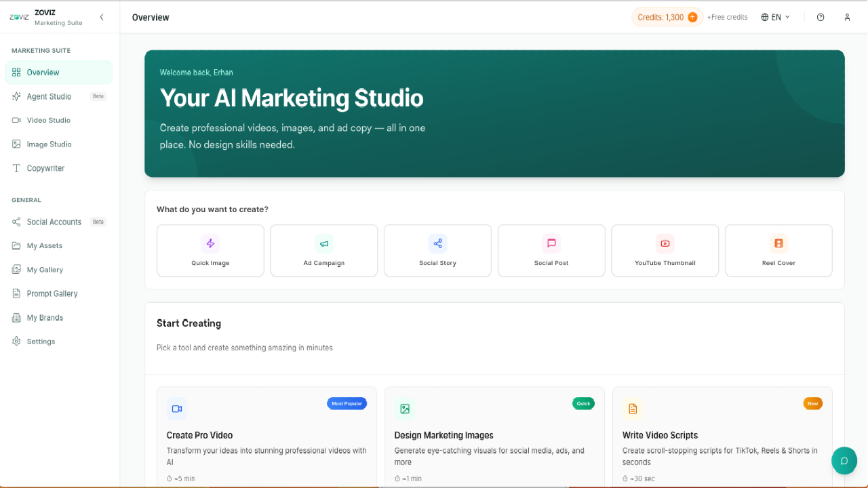This screenshot has width=868, height=488.
Task: Click the Social Accounts share icon
Action: click(16, 222)
